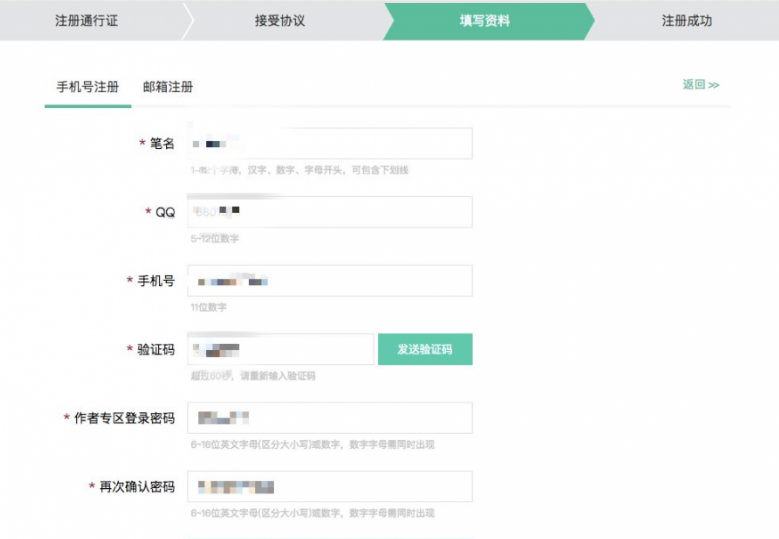Click the 接受协议 step in progress bar
The width and height of the screenshot is (779, 539).
[x=280, y=21]
